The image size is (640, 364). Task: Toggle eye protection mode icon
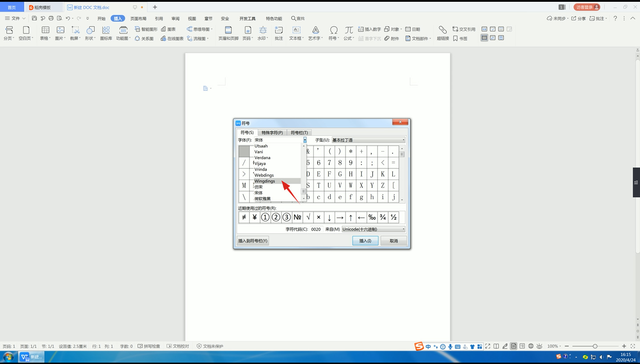click(539, 346)
